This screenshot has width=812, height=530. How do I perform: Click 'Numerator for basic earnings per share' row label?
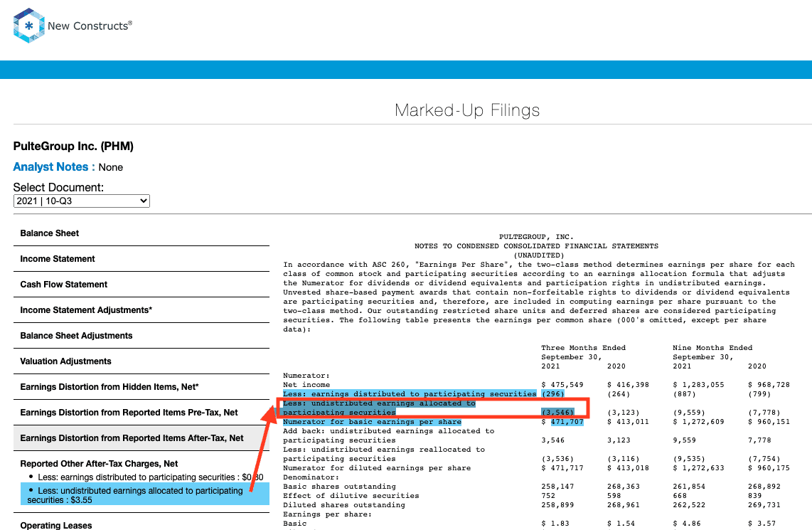(x=372, y=423)
